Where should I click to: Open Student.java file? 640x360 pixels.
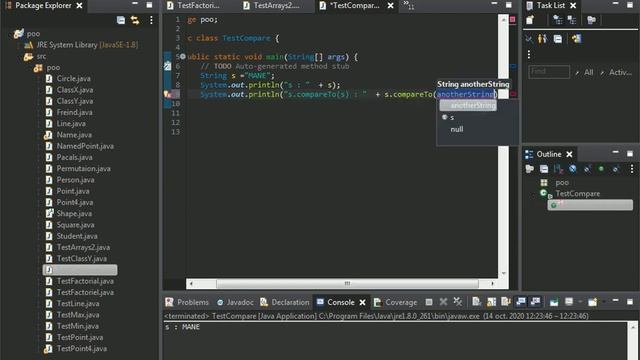point(72,236)
